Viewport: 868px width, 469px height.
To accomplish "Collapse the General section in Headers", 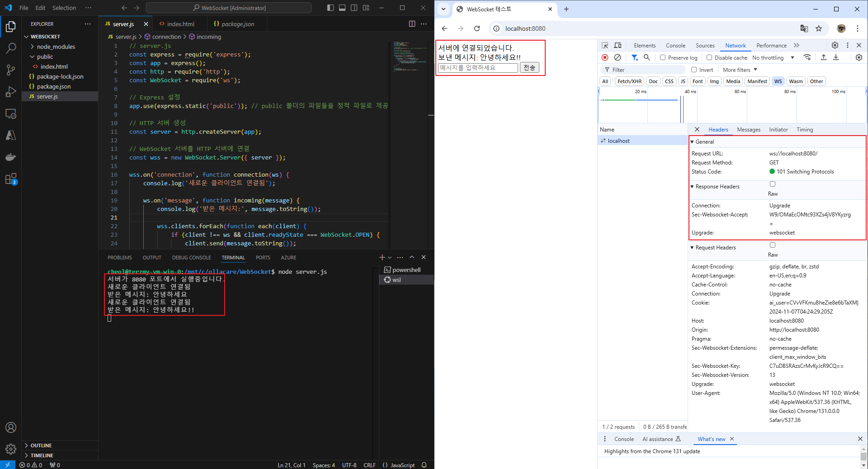I will click(x=692, y=142).
